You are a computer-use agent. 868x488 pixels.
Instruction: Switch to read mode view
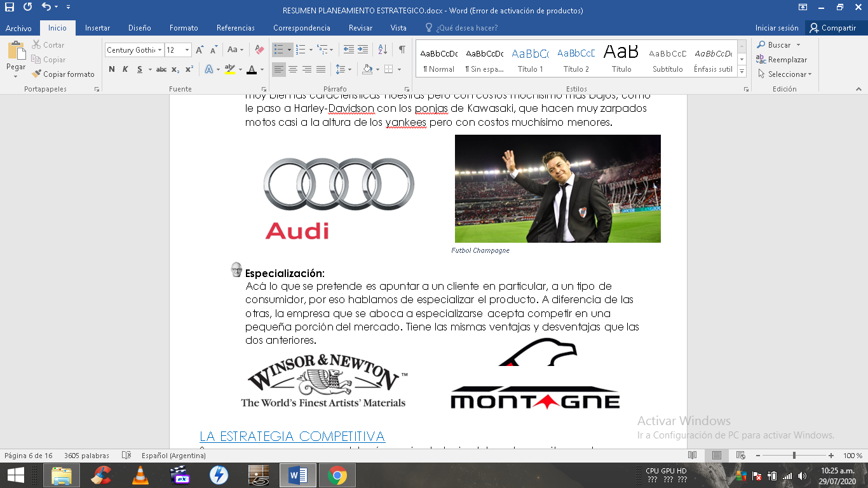(693, 456)
